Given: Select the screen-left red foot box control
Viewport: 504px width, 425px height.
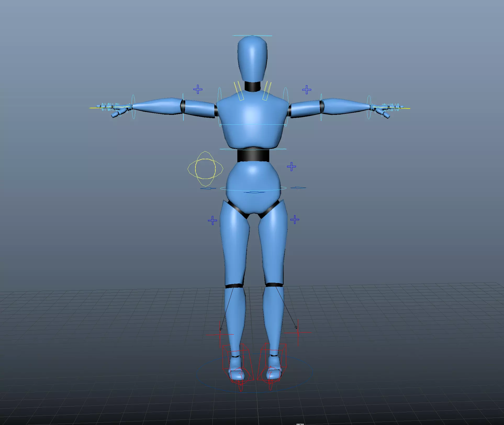Looking at the screenshot, I should [238, 363].
